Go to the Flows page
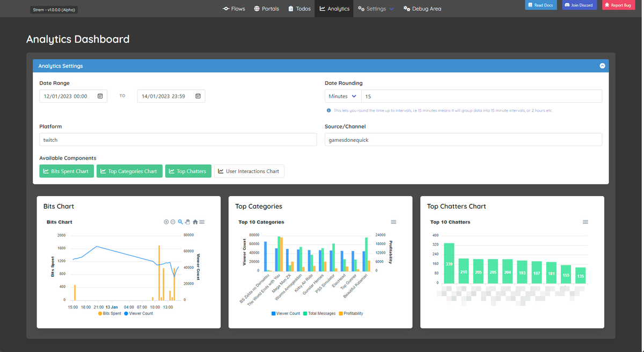The height and width of the screenshot is (352, 644). (x=234, y=9)
